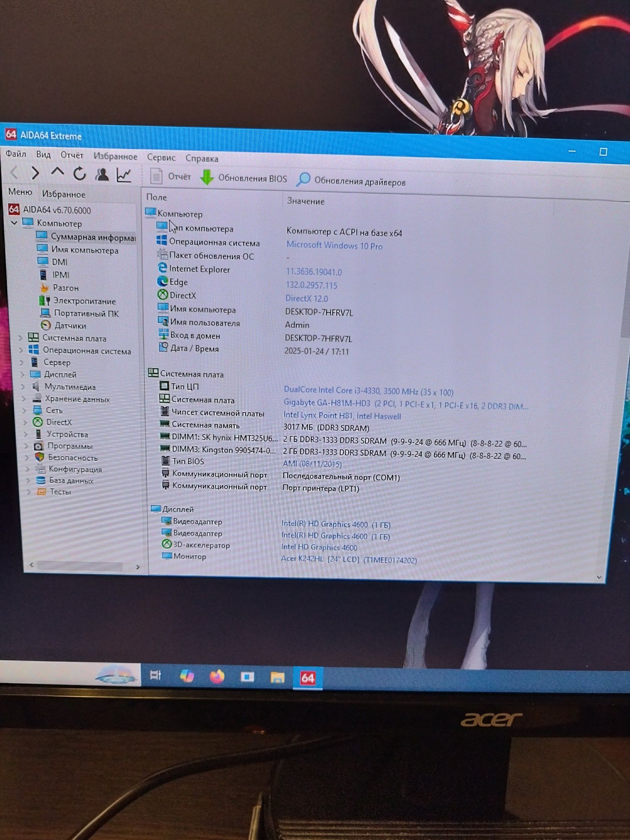Open the Справка menu
Viewport: 630px width, 840px height.
(x=202, y=159)
